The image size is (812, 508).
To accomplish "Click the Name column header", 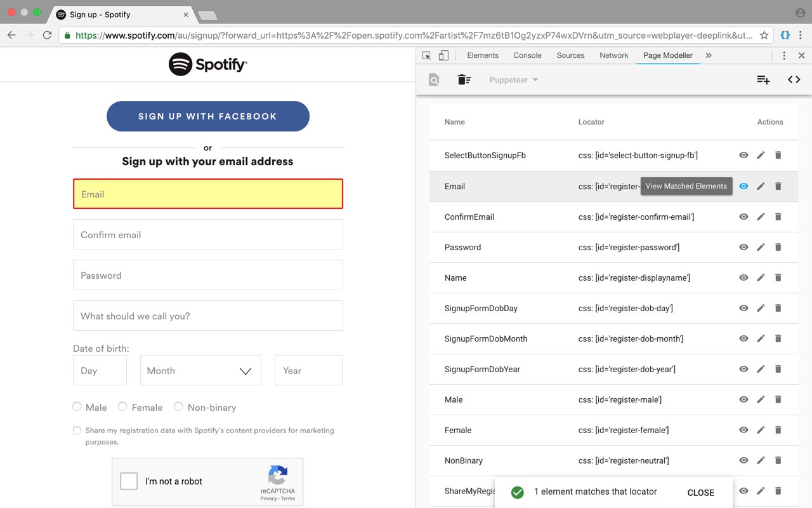I will point(455,122).
